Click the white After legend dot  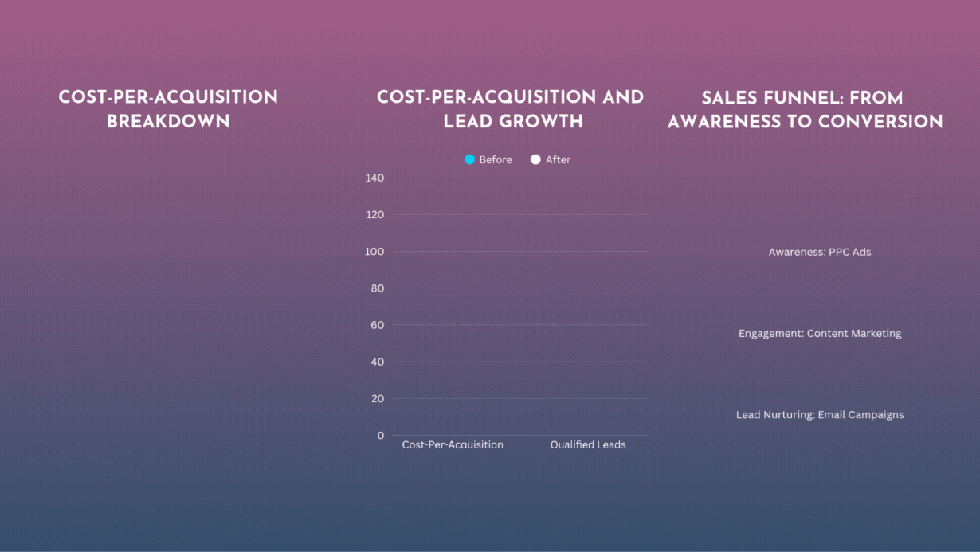click(x=535, y=160)
